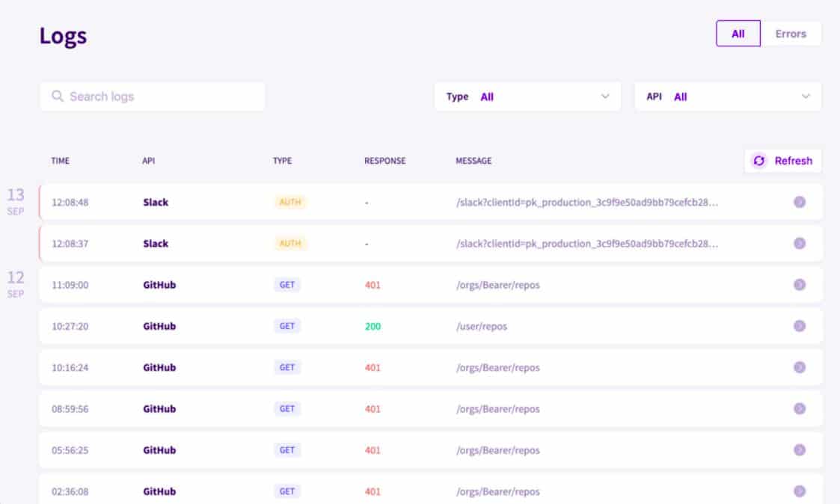This screenshot has width=840, height=504.
Task: Click the 10:27:20 timestamp
Action: [70, 326]
